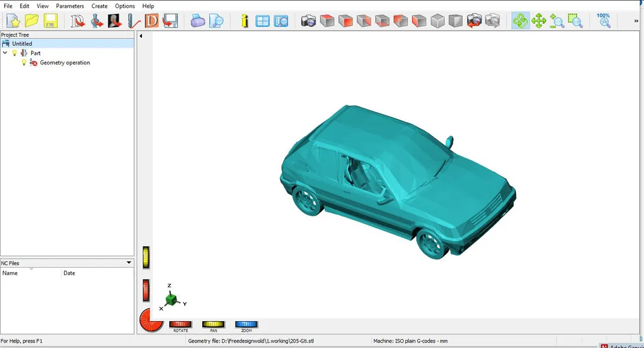Write NC program via floppy-arrow icon
The height and width of the screenshot is (348, 644).
(x=170, y=20)
